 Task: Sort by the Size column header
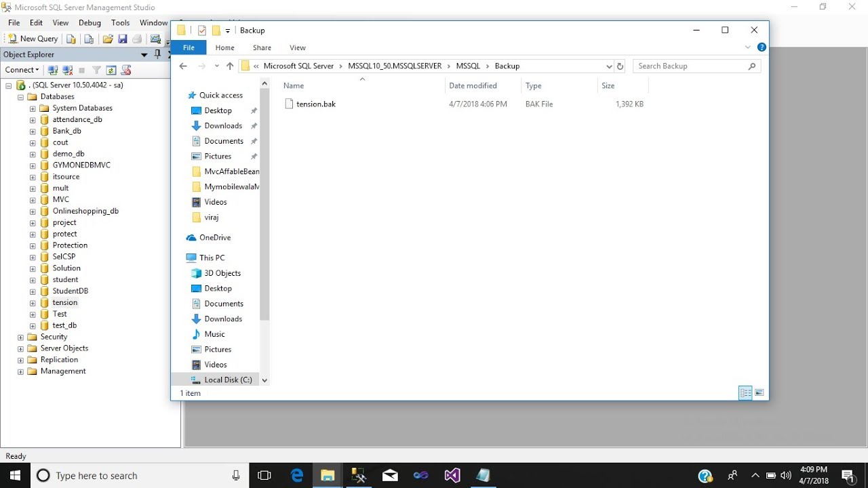608,85
